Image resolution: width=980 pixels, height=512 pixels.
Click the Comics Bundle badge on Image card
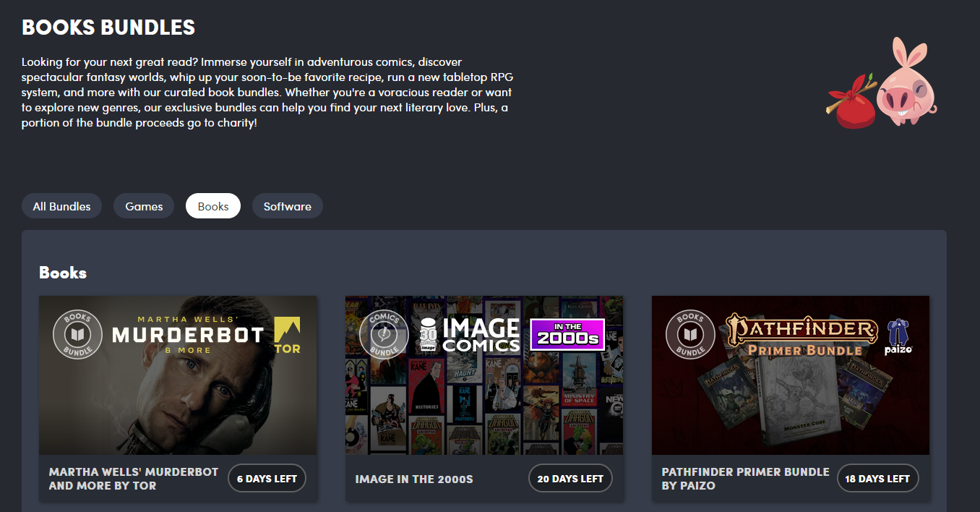click(x=384, y=335)
